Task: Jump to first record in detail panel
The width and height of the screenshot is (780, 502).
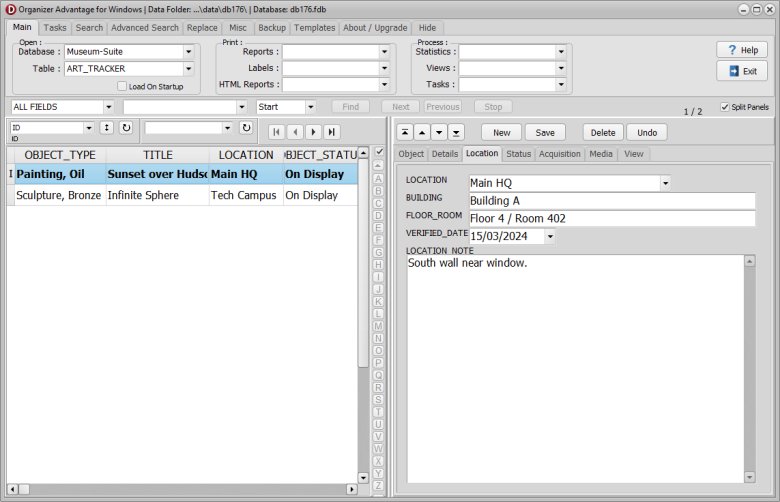Action: click(404, 132)
